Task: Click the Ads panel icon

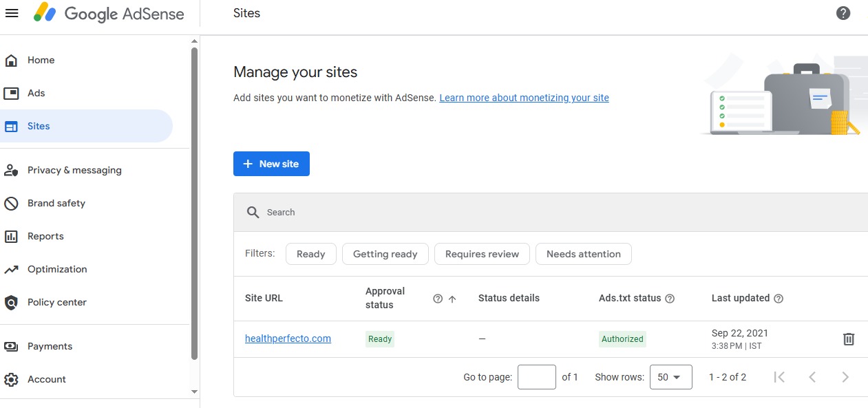Action: point(11,94)
